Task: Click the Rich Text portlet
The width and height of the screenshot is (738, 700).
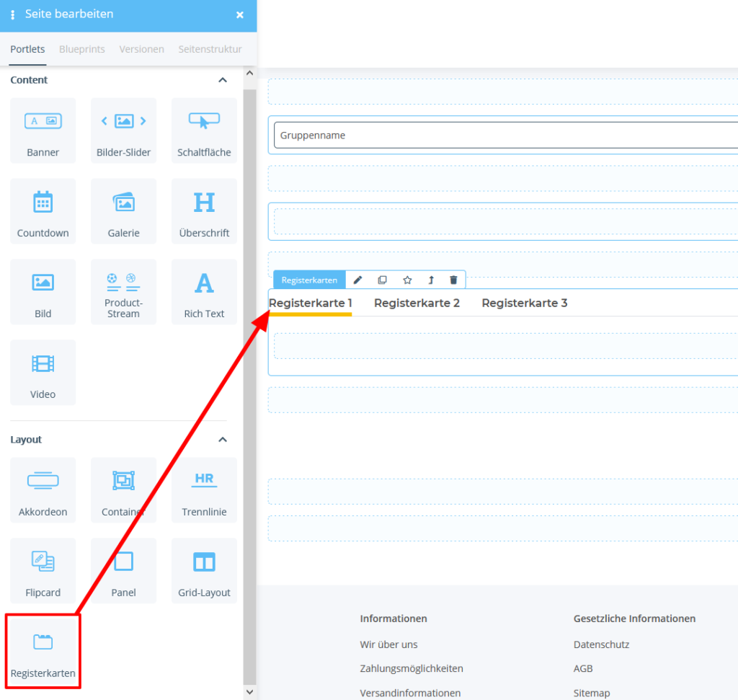Action: (204, 292)
